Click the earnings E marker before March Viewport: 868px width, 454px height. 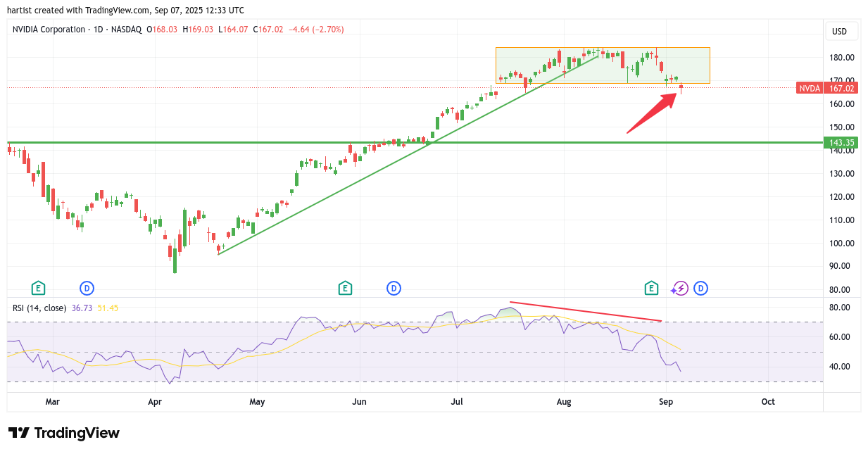pyautogui.click(x=38, y=288)
